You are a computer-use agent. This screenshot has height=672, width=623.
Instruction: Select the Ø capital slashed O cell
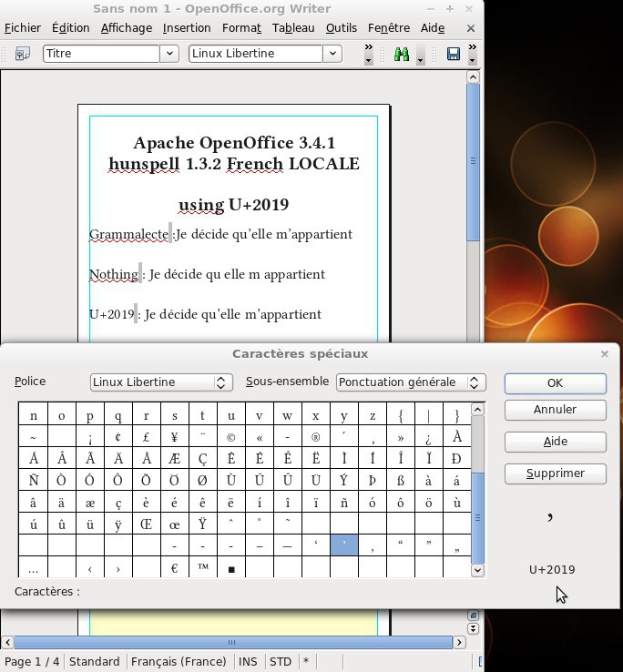pyautogui.click(x=203, y=481)
